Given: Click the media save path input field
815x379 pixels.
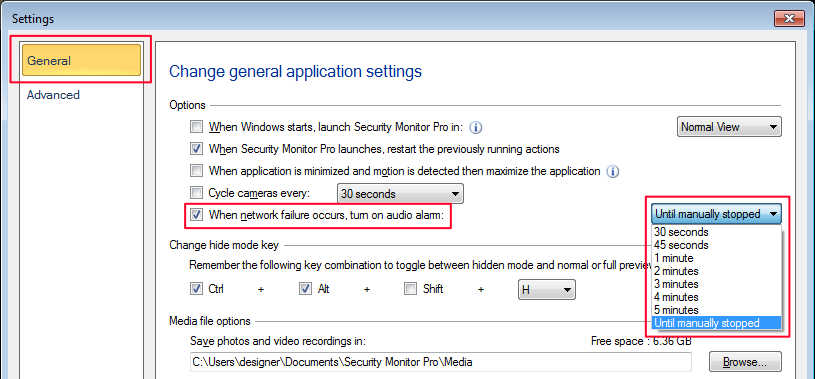Looking at the screenshot, I should 441,362.
